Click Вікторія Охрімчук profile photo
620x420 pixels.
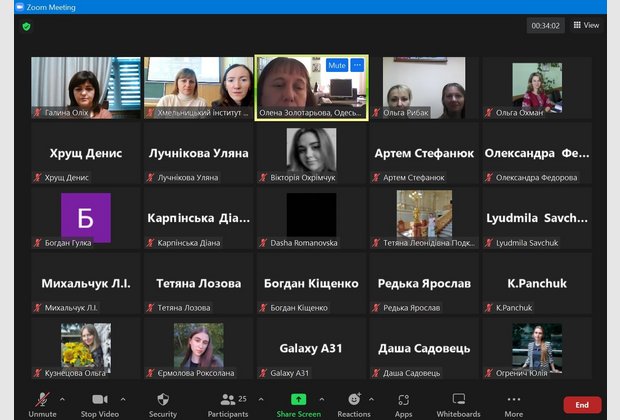pyautogui.click(x=311, y=150)
